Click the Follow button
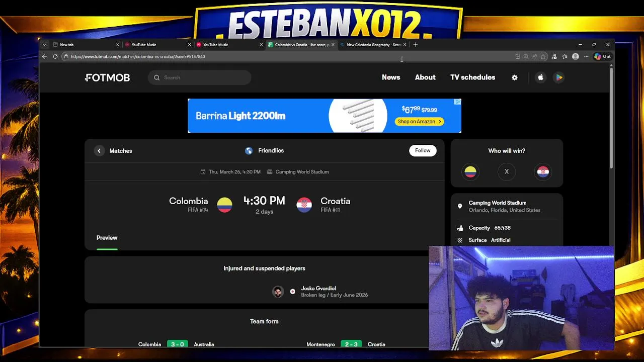Image resolution: width=644 pixels, height=362 pixels. [x=423, y=150]
